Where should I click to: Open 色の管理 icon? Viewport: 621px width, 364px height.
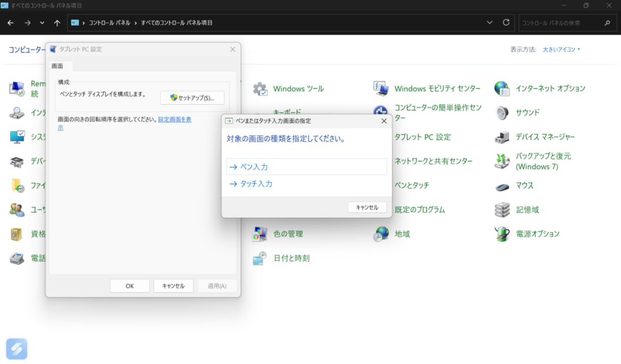260,234
